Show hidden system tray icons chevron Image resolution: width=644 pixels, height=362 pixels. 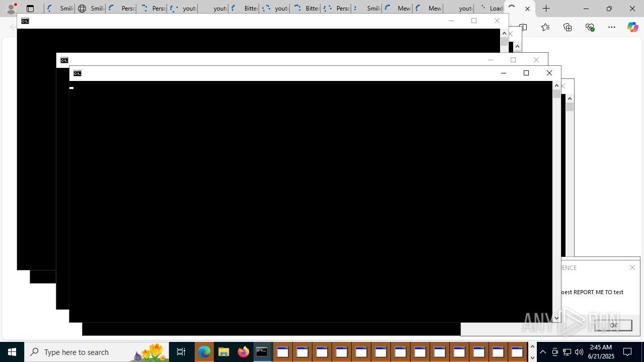(543, 352)
